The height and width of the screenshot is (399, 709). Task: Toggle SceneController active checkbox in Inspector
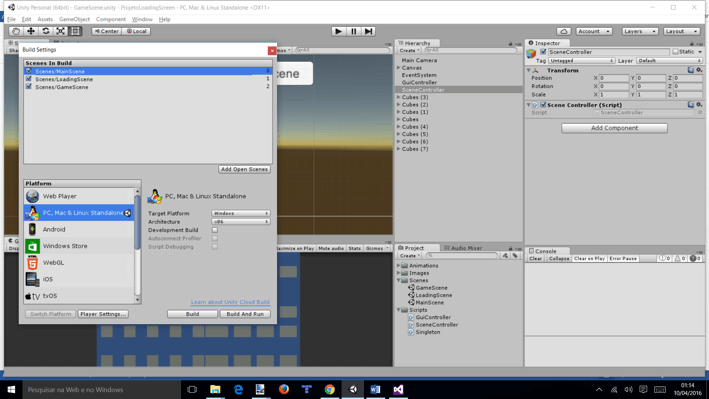pos(543,52)
